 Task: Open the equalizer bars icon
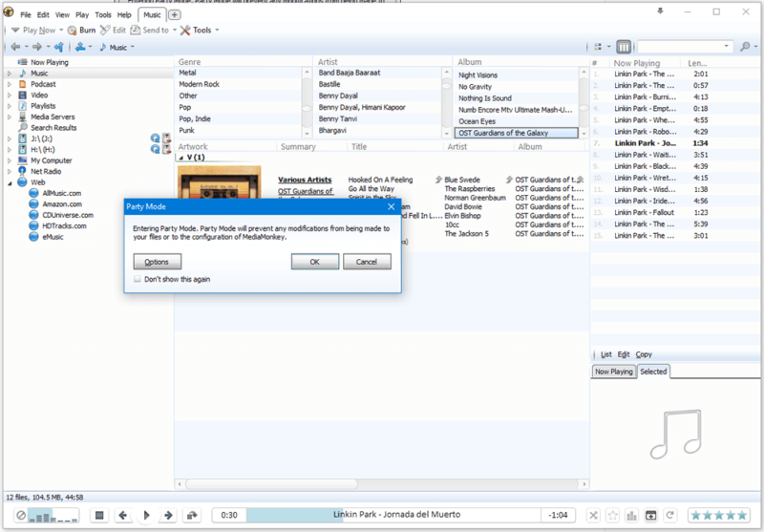(x=631, y=515)
